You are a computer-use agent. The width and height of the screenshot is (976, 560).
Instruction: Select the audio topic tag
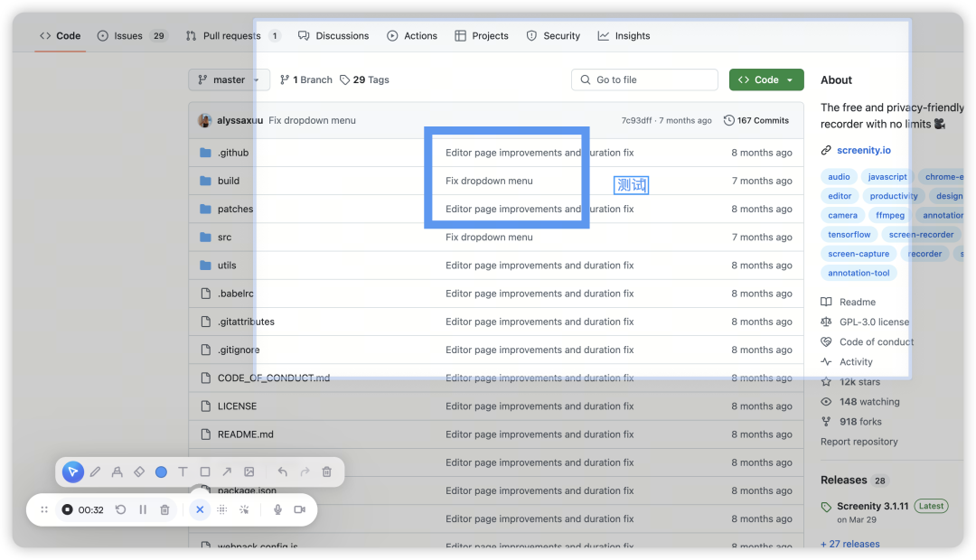pos(839,177)
